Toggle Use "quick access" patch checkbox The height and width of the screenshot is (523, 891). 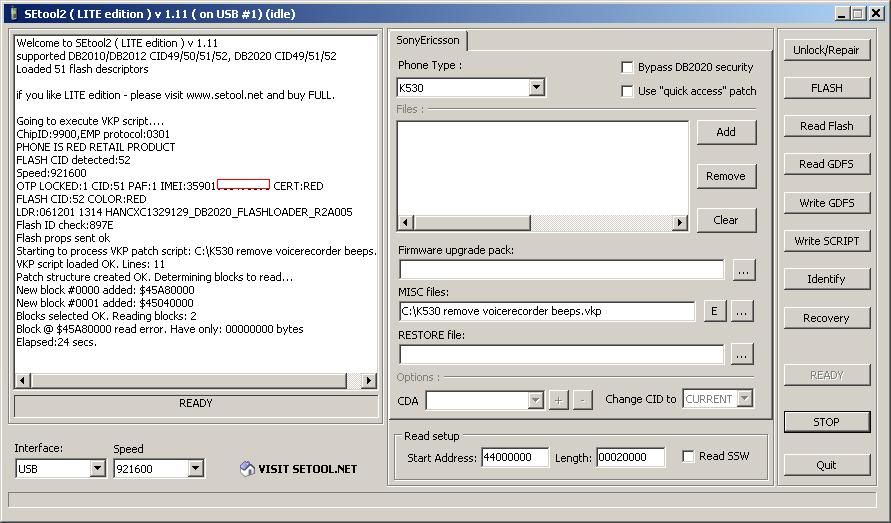[x=627, y=91]
